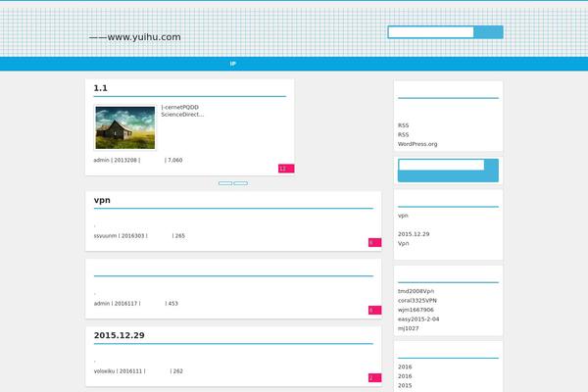Screen dimensions: 588x392
Task: Open ssvuunm author link
Action: tap(105, 235)
